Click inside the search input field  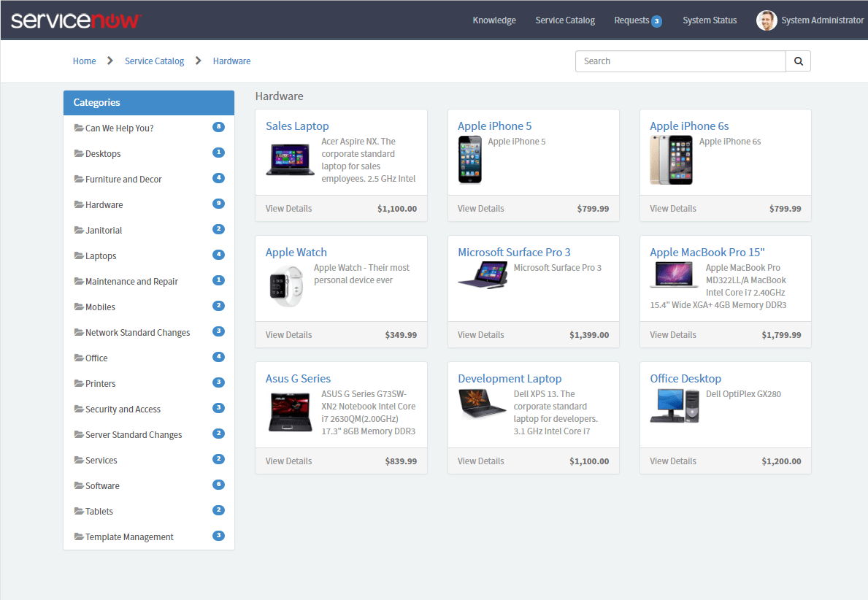pos(679,61)
